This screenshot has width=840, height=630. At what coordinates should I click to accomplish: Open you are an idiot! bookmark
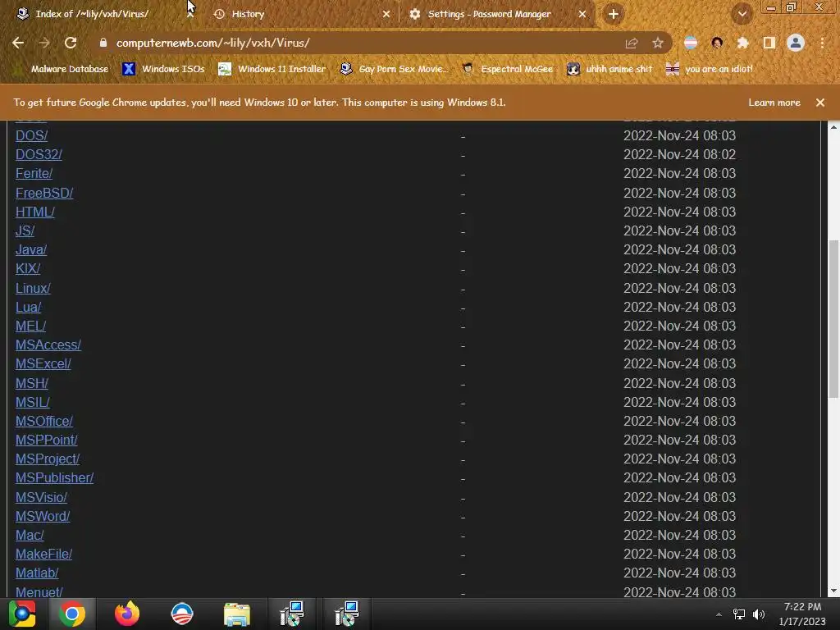(x=710, y=69)
